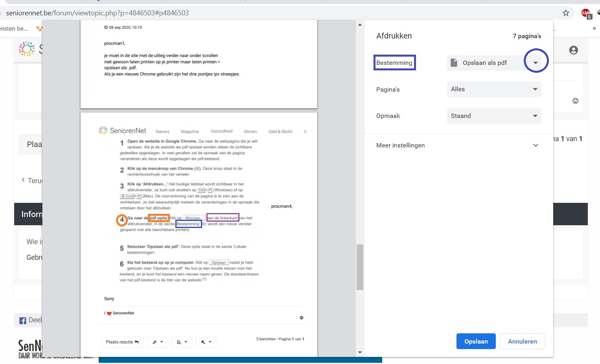Show hidden bookmarks via the » chevron

594,28
